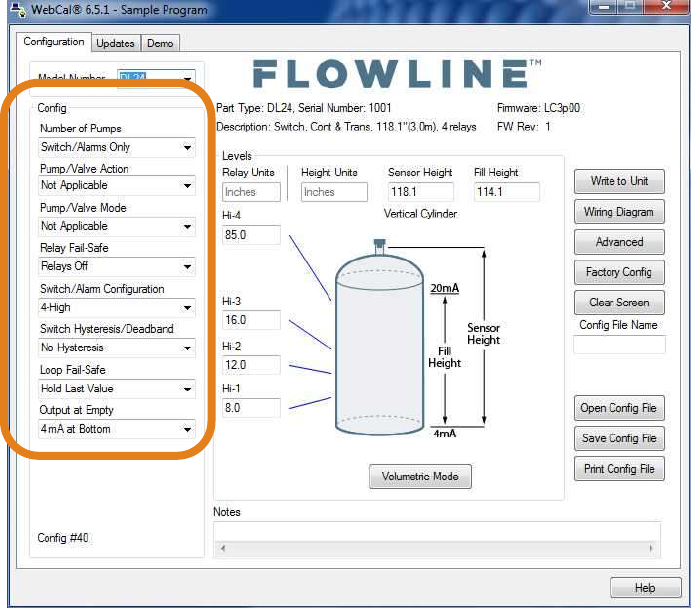Select the Configuration tab

coord(54,42)
